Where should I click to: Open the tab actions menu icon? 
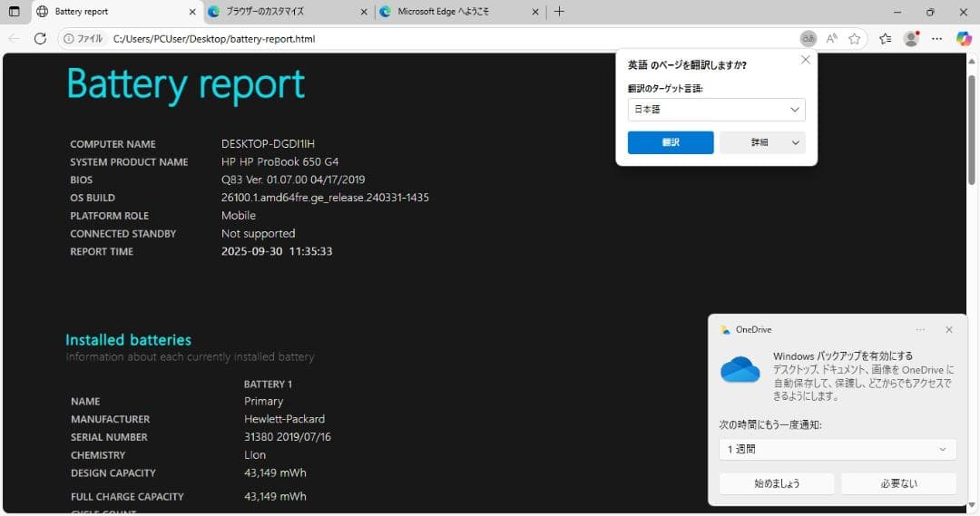point(14,11)
